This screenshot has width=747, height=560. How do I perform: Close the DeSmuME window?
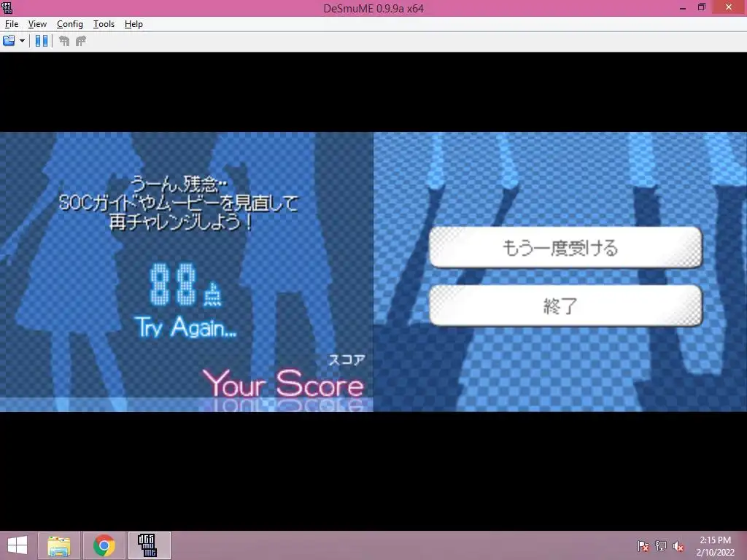(729, 7)
